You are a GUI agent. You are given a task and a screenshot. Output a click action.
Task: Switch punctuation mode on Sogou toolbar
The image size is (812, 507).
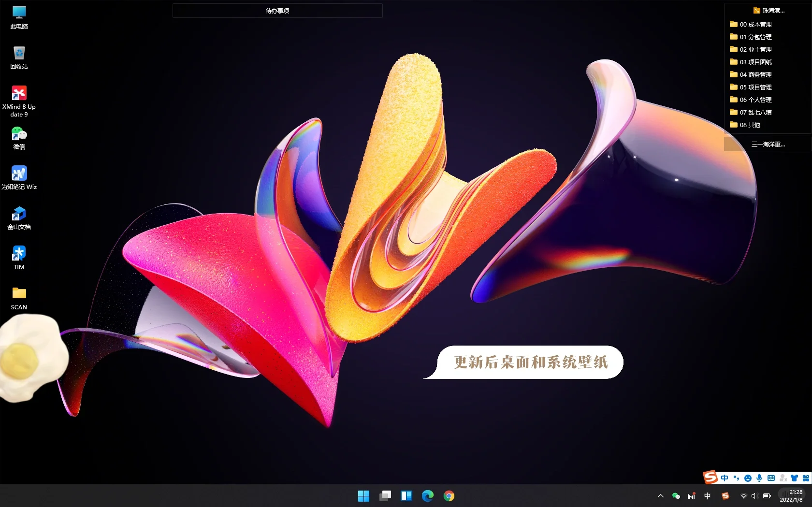[736, 478]
